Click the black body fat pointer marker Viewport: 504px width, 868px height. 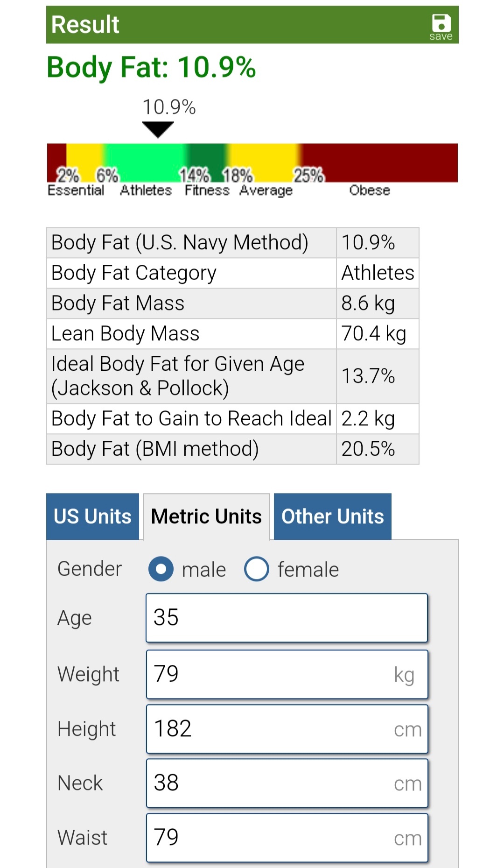[x=158, y=129]
